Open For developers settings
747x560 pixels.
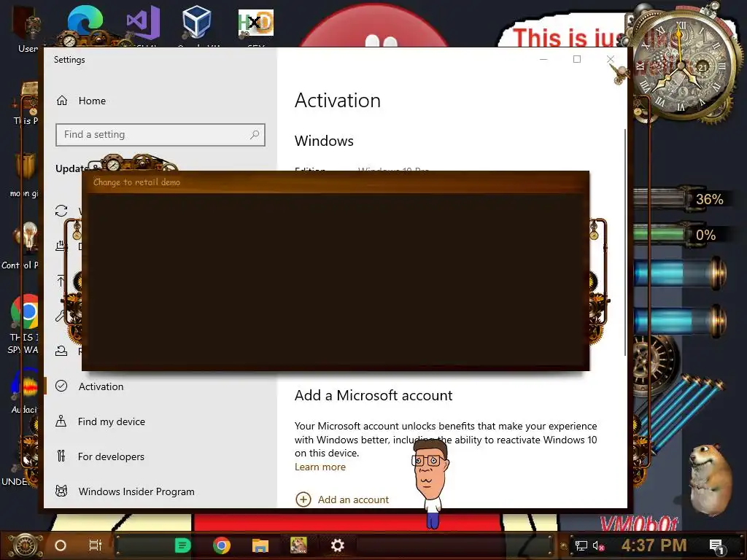[111, 456]
